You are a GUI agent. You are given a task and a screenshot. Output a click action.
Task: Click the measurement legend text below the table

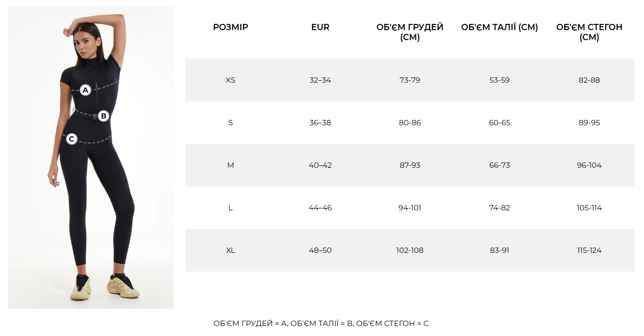[321, 324]
